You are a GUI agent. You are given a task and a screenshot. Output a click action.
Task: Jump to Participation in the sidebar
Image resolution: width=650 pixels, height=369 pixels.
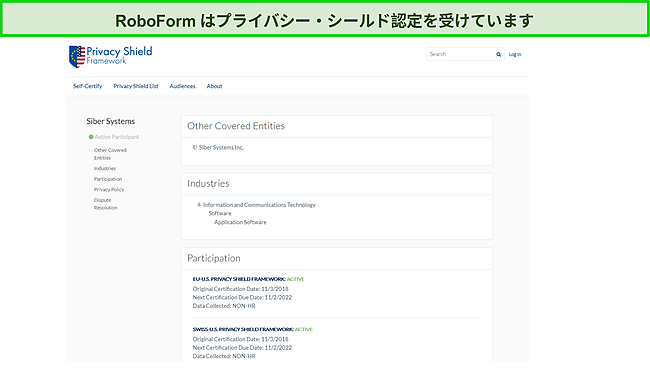(x=108, y=179)
